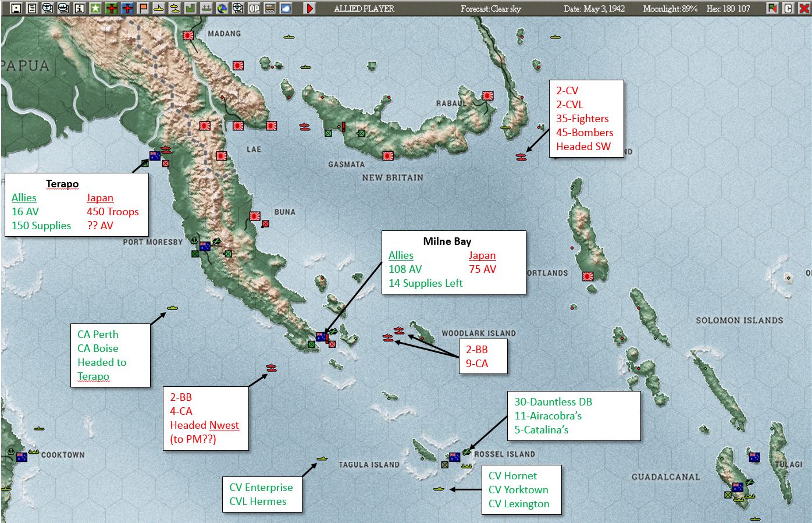Select the Japanese carrier force southeast of Rabaul

point(521,156)
